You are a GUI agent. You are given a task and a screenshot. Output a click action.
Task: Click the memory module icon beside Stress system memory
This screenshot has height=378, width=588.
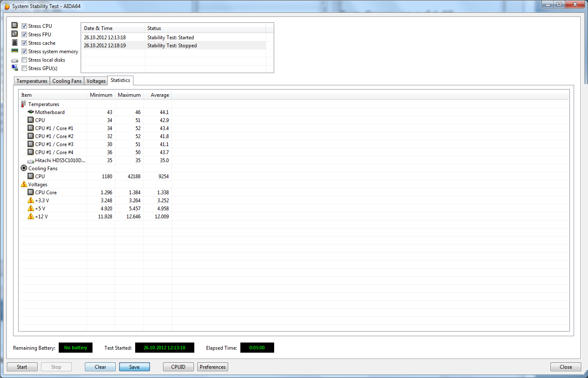15,51
